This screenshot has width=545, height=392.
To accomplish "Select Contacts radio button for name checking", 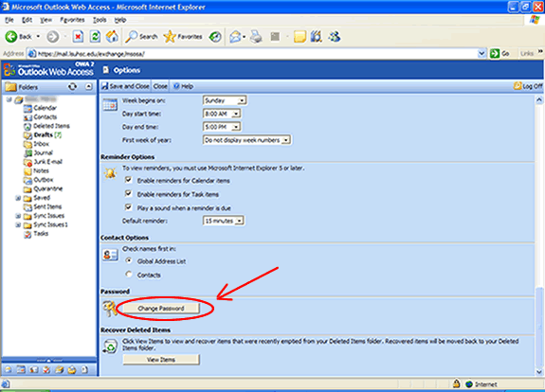I will coord(129,275).
